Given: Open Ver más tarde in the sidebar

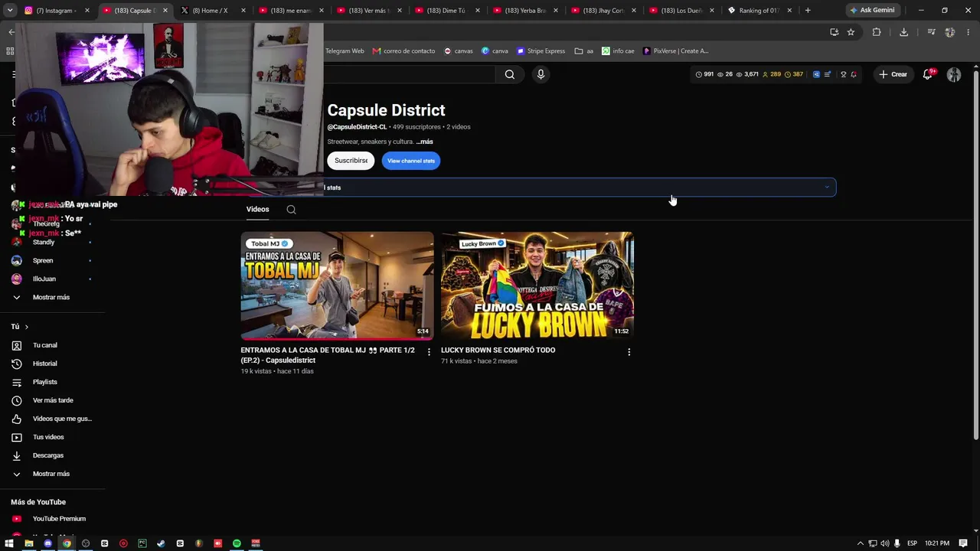Looking at the screenshot, I should pyautogui.click(x=52, y=400).
